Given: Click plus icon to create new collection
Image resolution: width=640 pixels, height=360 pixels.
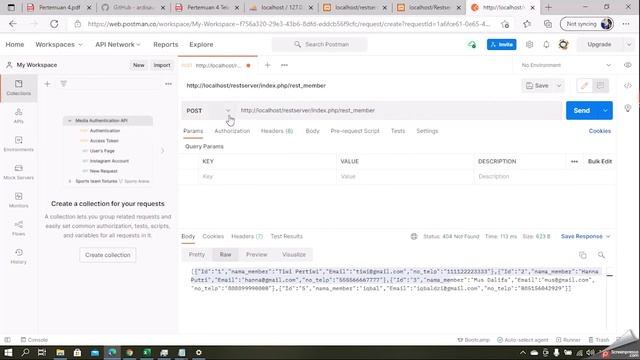Looking at the screenshot, I should pos(47,84).
